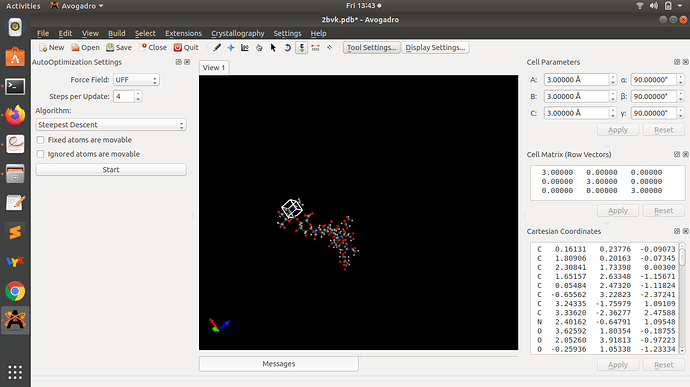Close the Cell Parameters panel
The width and height of the screenshot is (690, 387).
click(686, 62)
